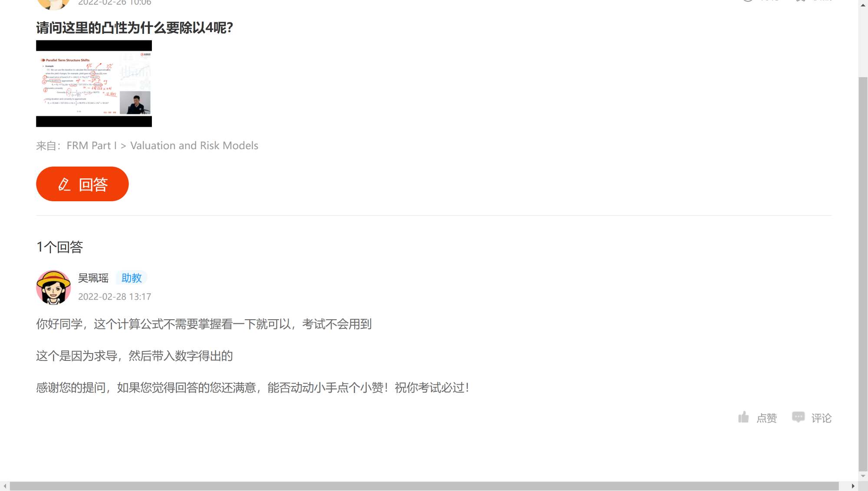Click the comment speech bubble icon
868x491 pixels.
[x=798, y=417]
